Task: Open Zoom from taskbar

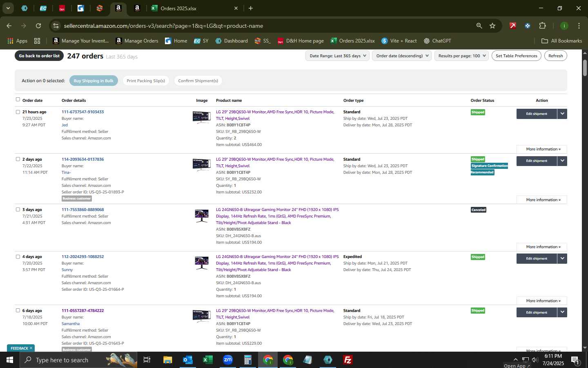Action: tap(228, 360)
